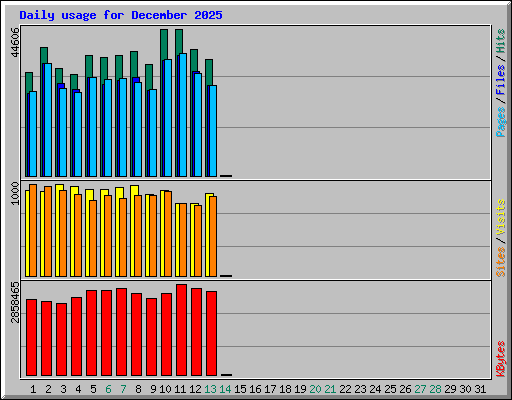Click day 12 on the x-axis
Screen dimensions: 512x400
coord(195,389)
